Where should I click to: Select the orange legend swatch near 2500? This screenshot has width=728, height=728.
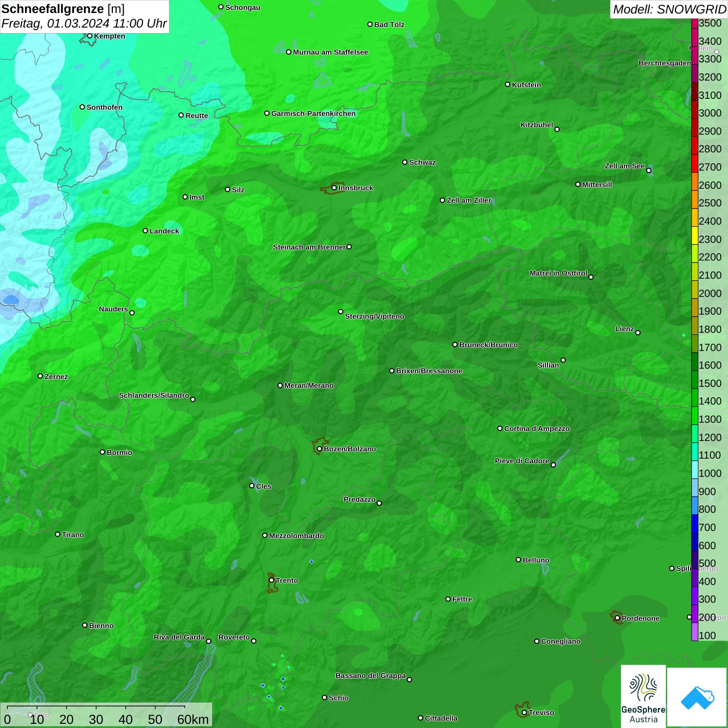tap(695, 199)
